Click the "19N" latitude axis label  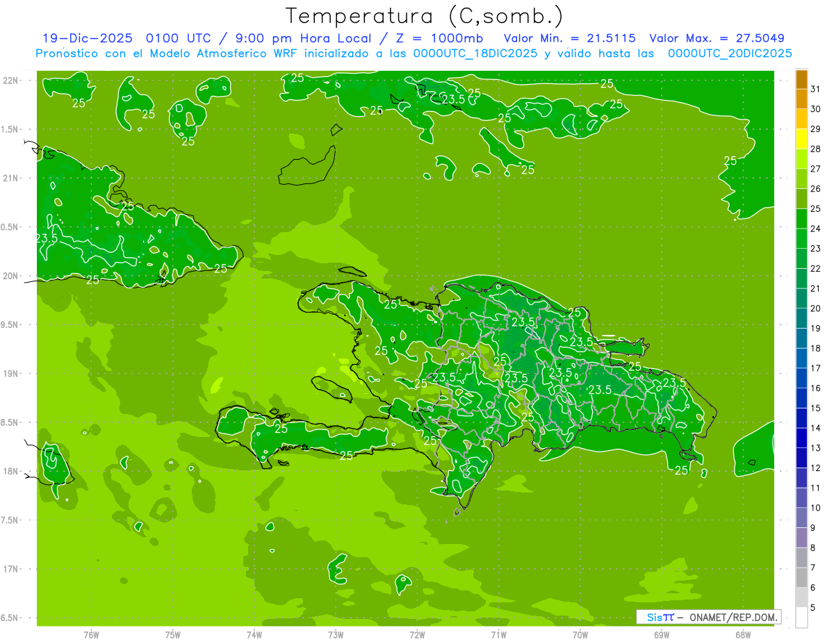[11, 374]
